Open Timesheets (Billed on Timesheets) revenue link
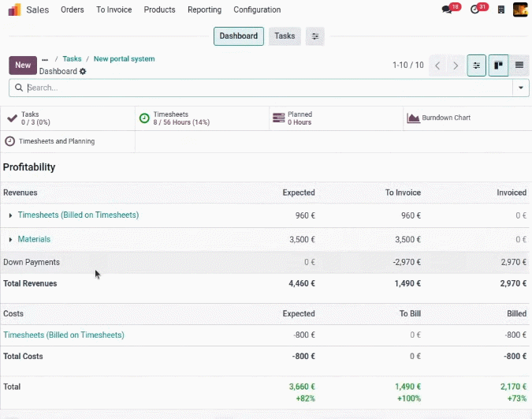Image resolution: width=532 pixels, height=419 pixels. pyautogui.click(x=78, y=215)
